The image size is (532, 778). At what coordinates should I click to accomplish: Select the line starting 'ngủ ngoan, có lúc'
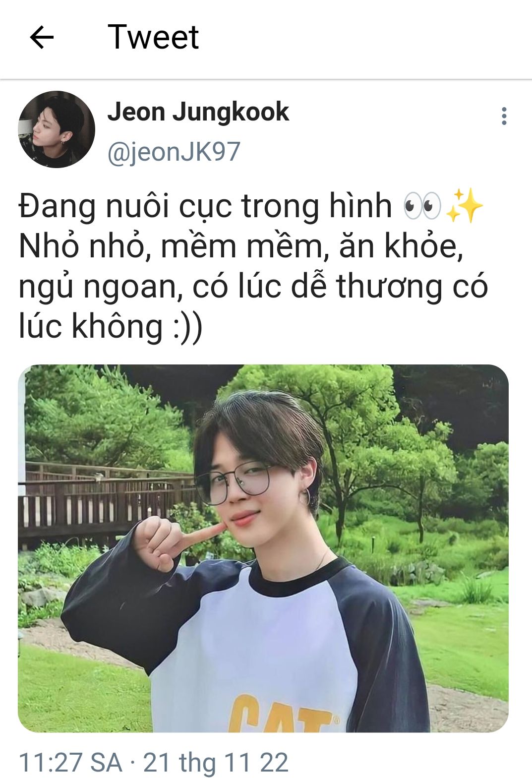pyautogui.click(x=253, y=287)
